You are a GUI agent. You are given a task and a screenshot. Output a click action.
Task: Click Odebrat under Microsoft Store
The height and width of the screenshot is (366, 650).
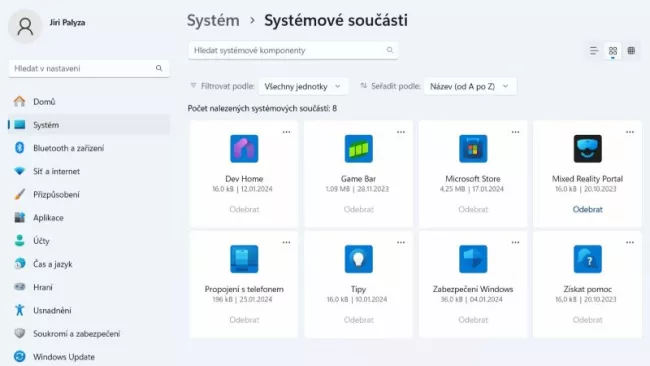(x=473, y=209)
